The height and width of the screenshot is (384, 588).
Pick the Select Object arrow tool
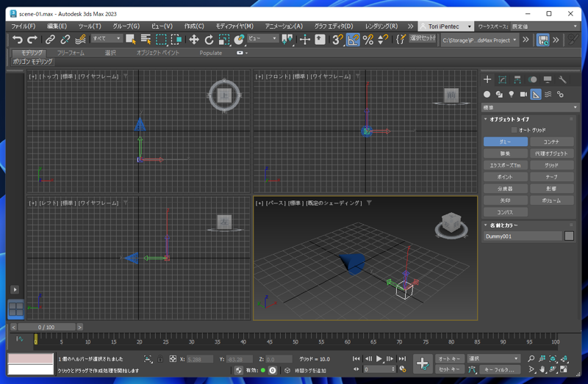(131, 40)
